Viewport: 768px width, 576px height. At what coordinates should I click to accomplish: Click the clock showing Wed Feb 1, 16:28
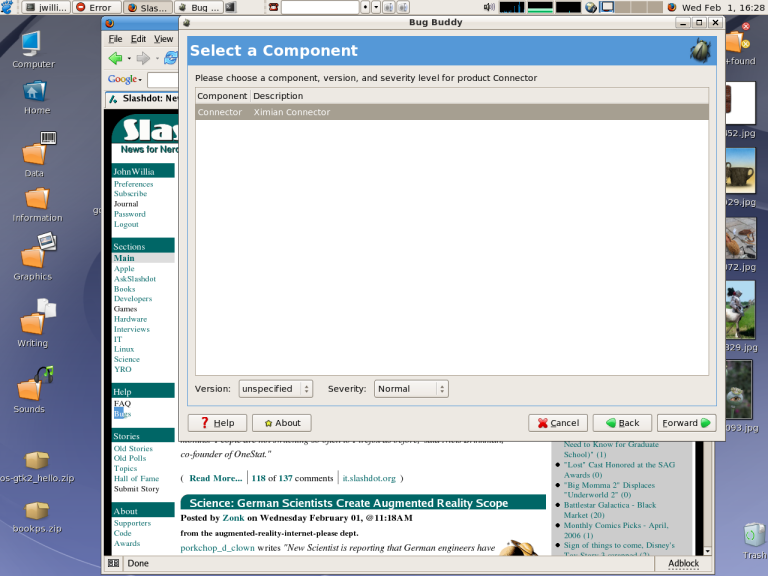722,7
